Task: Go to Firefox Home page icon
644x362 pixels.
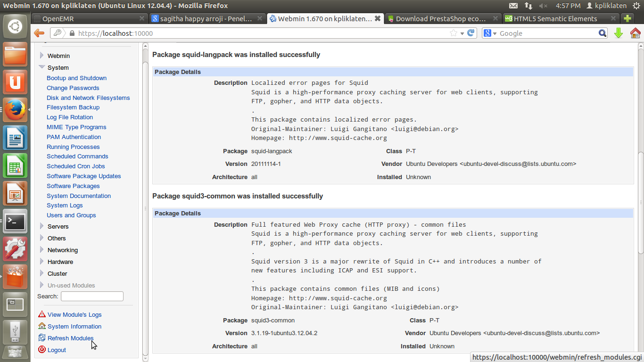Action: (635, 33)
